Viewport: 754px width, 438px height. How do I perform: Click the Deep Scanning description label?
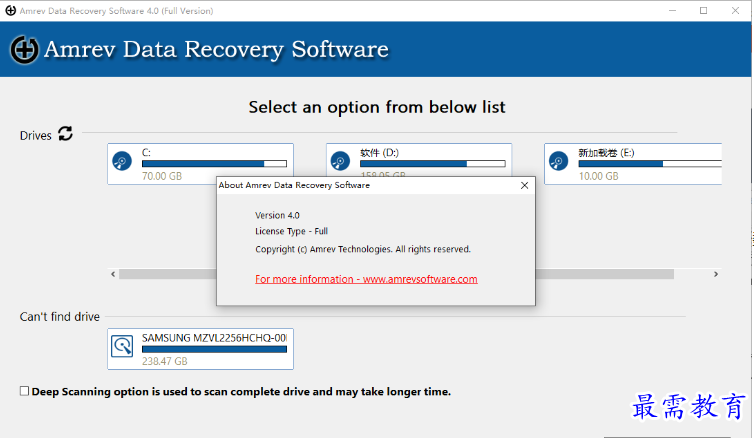pyautogui.click(x=241, y=391)
